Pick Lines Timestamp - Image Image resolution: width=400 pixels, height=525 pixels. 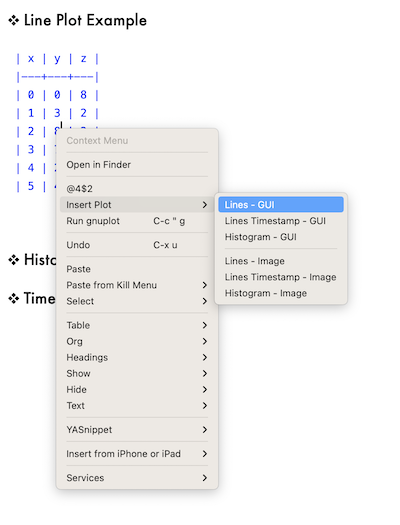[x=281, y=277]
